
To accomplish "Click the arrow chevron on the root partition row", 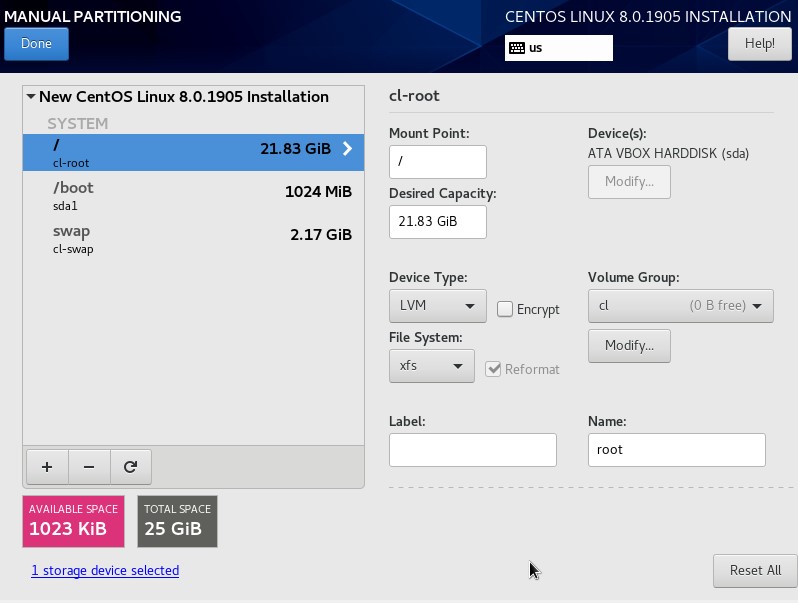I will 347,149.
